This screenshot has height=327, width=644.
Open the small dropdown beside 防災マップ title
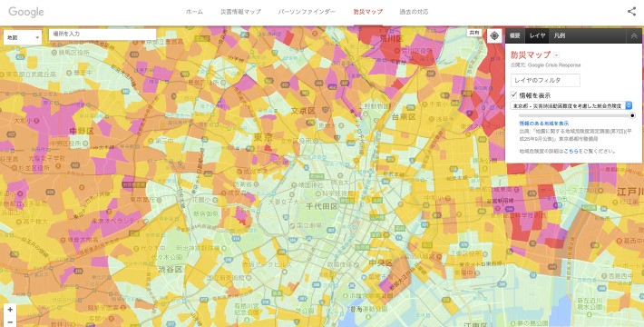(x=557, y=55)
